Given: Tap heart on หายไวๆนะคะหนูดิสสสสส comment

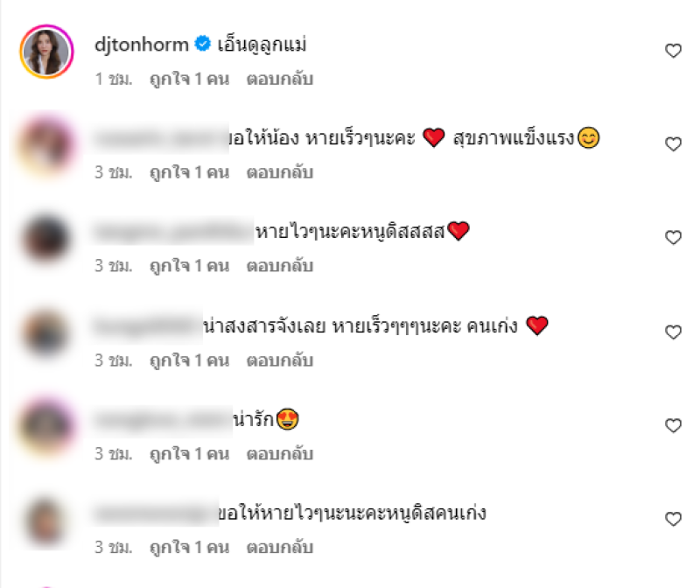Looking at the screenshot, I should pos(673,237).
